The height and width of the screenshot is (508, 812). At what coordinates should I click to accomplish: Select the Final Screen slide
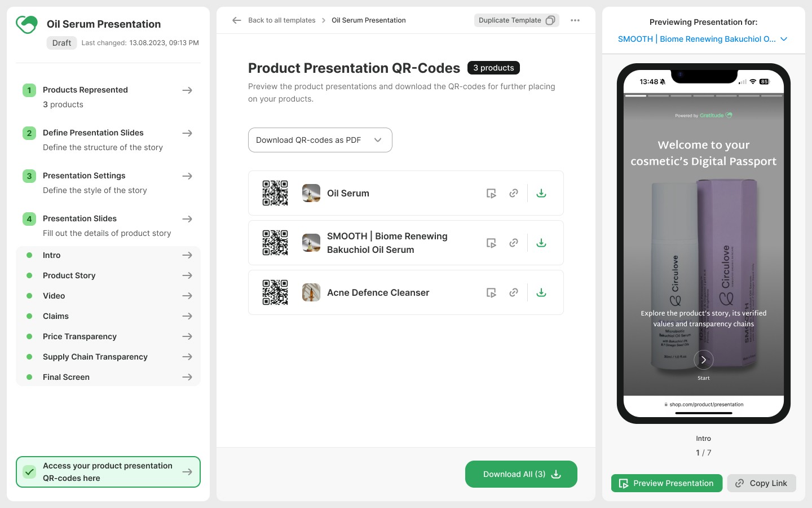pyautogui.click(x=108, y=377)
